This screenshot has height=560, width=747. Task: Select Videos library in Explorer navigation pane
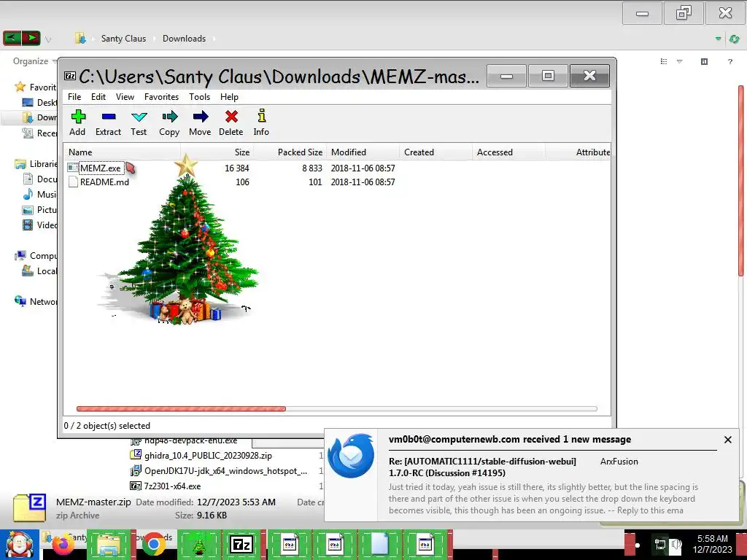40,225
